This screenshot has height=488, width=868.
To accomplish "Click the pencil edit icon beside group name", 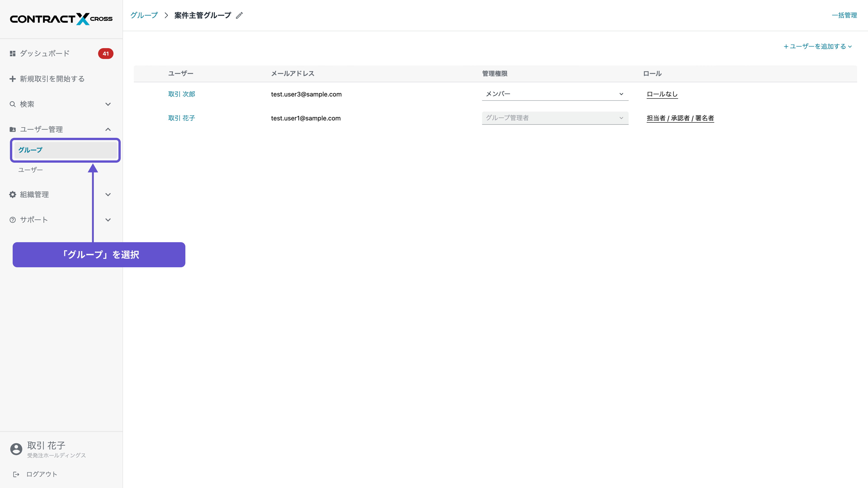I will [x=239, y=16].
